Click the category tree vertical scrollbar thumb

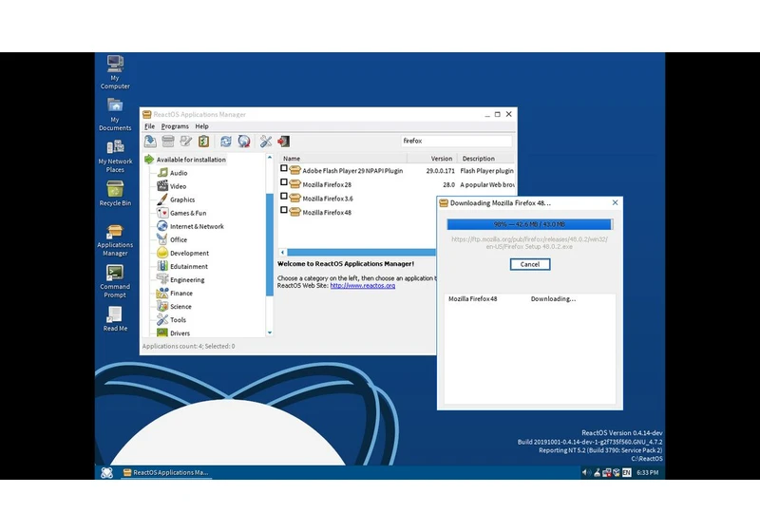[x=270, y=245]
